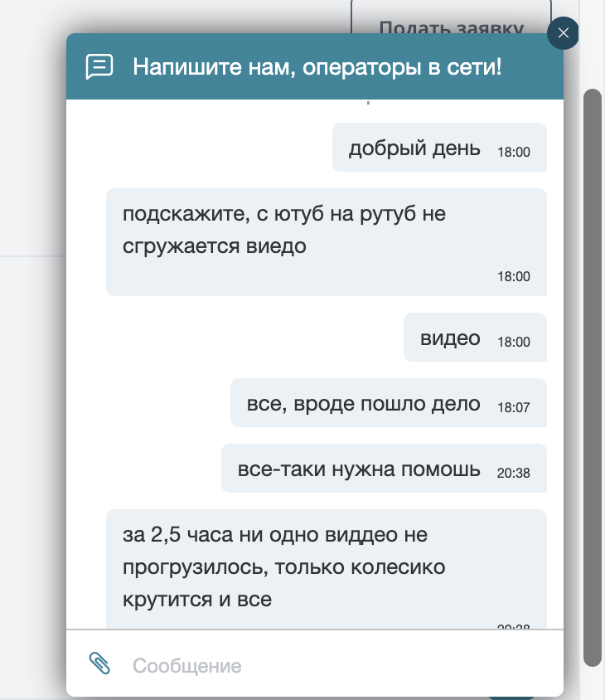Screen dimensions: 605x700
Task: Click the 18:00 timestamp under the ютуб message
Action: click(x=513, y=277)
